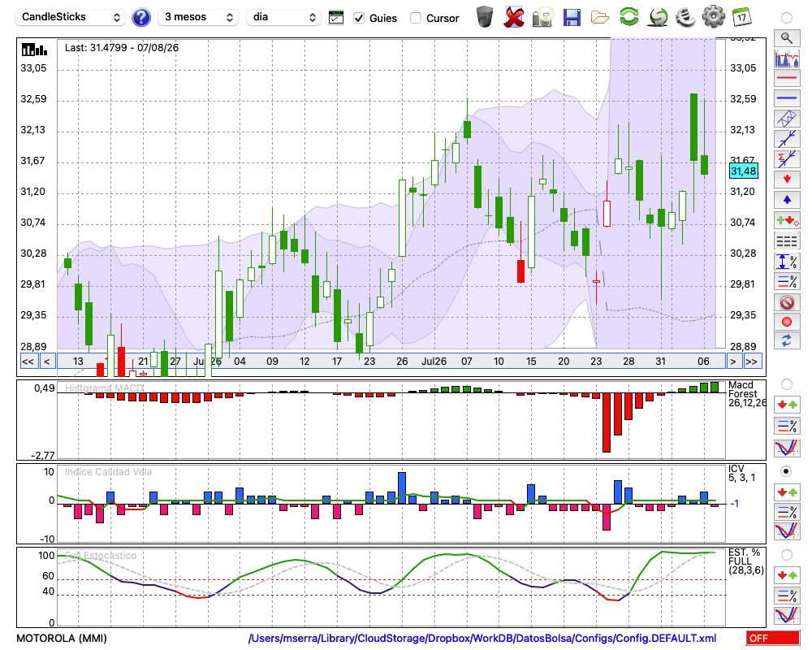Image resolution: width=812 pixels, height=650 pixels.
Task: Enable the Cursor checkbox
Action: [415, 18]
